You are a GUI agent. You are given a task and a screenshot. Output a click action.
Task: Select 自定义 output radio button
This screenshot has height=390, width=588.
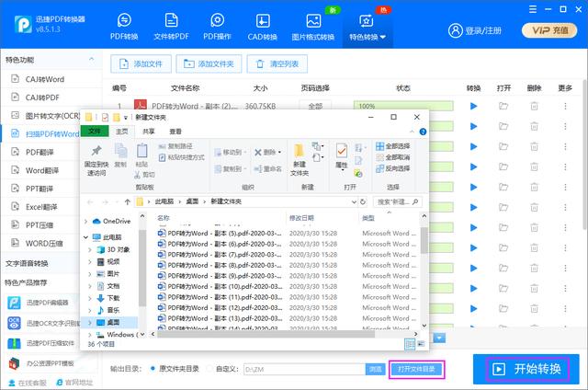coord(209,369)
